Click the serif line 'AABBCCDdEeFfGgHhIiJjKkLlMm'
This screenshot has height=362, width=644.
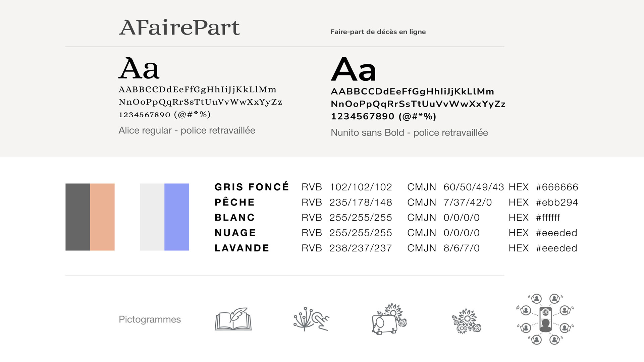point(198,89)
